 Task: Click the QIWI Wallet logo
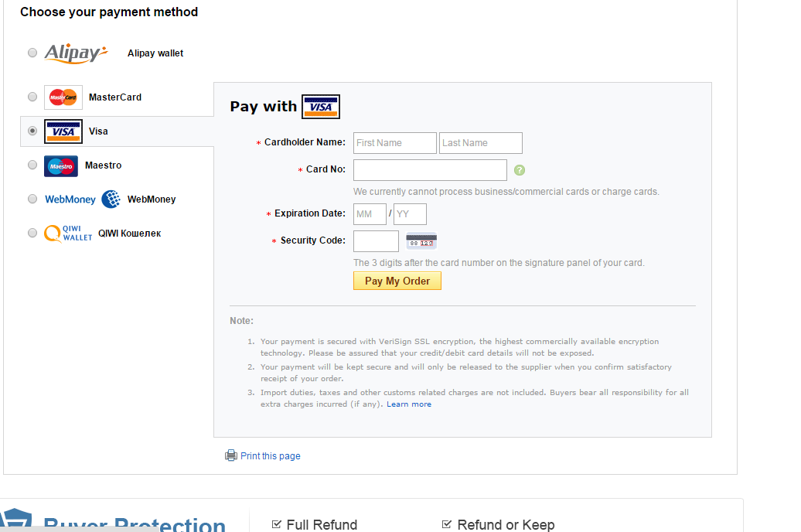pyautogui.click(x=68, y=233)
